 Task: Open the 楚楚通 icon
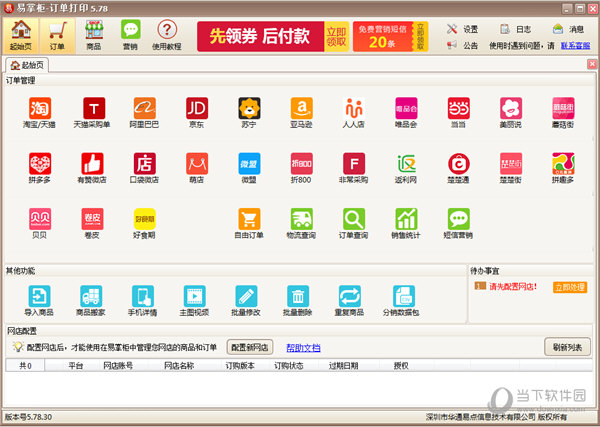(x=459, y=164)
